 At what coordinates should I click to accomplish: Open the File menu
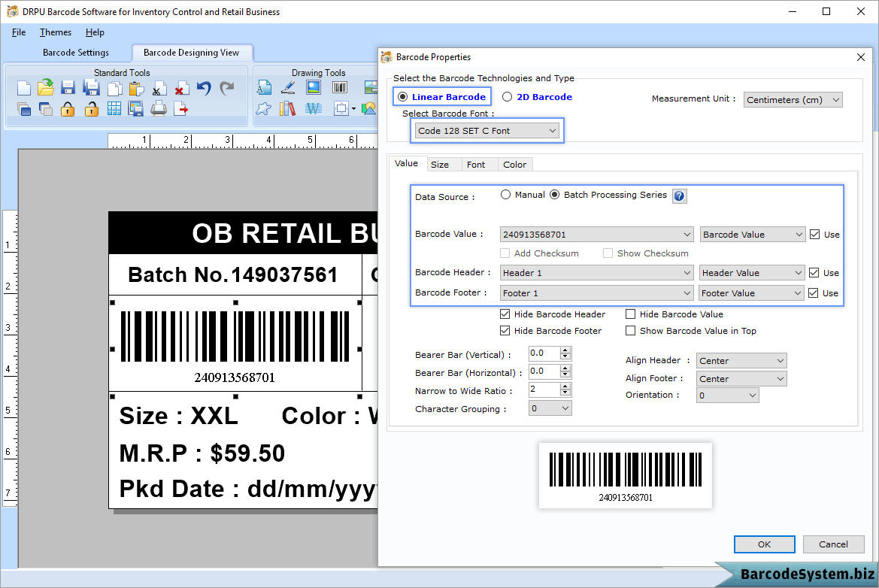pos(19,32)
